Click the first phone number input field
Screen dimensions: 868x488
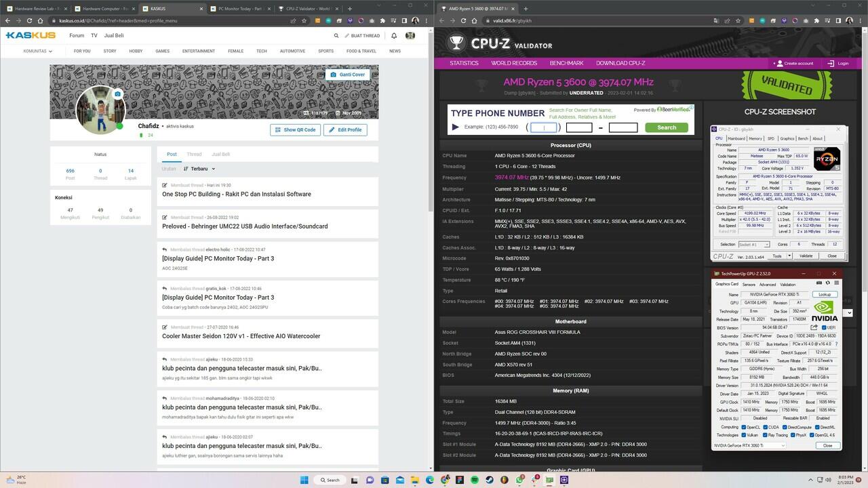(543, 127)
